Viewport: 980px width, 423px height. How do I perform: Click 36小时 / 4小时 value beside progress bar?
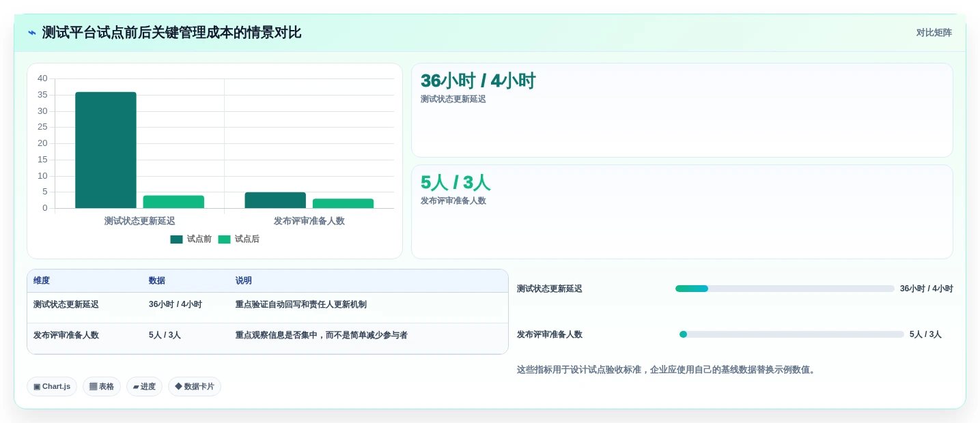point(927,289)
